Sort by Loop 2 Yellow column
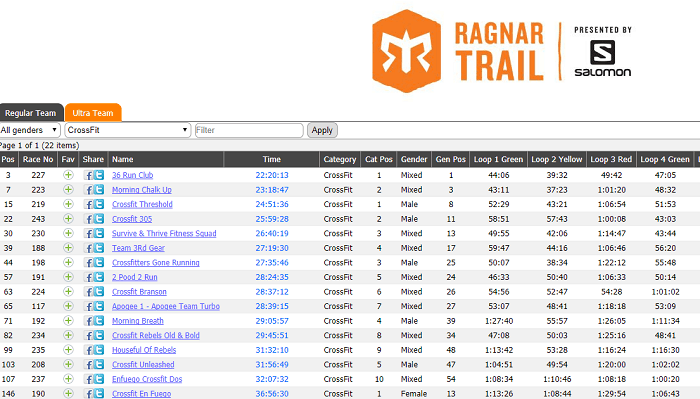The image size is (700, 399). point(557,159)
